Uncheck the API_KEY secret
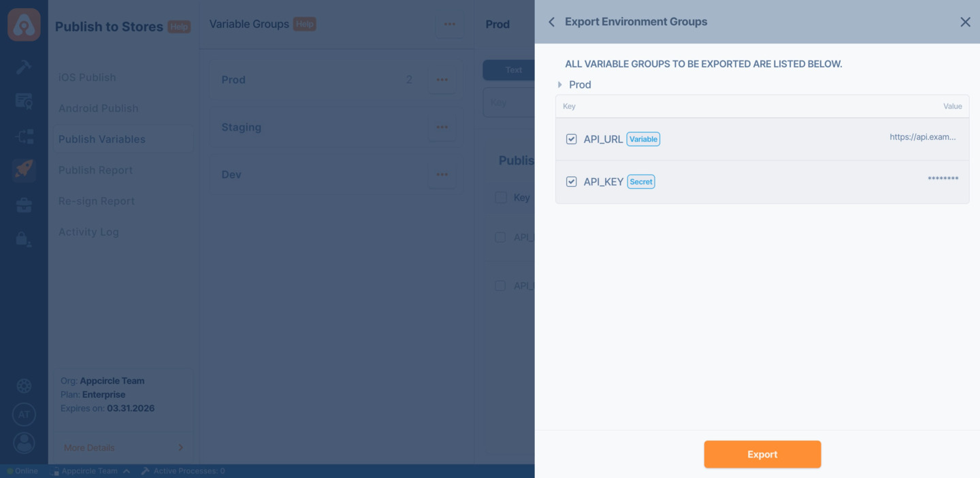Viewport: 980px width, 478px height. click(x=571, y=182)
